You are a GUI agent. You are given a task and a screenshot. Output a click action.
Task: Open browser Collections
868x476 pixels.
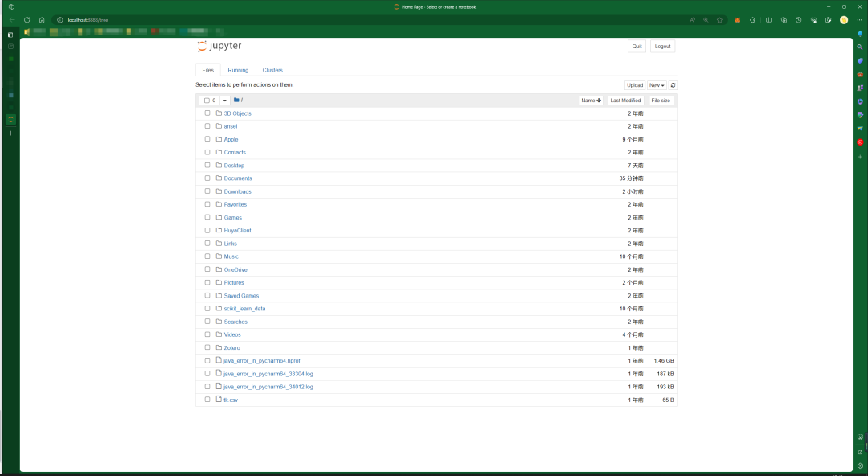click(x=784, y=20)
